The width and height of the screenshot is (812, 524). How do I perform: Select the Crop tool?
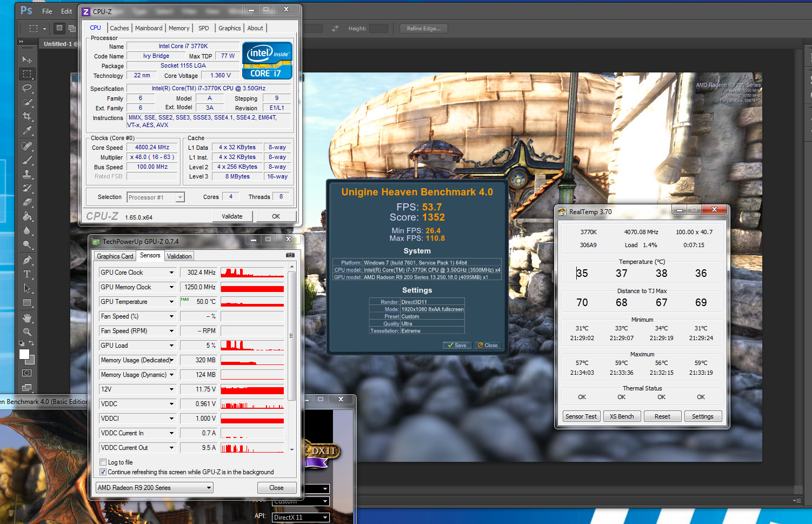pyautogui.click(x=27, y=116)
